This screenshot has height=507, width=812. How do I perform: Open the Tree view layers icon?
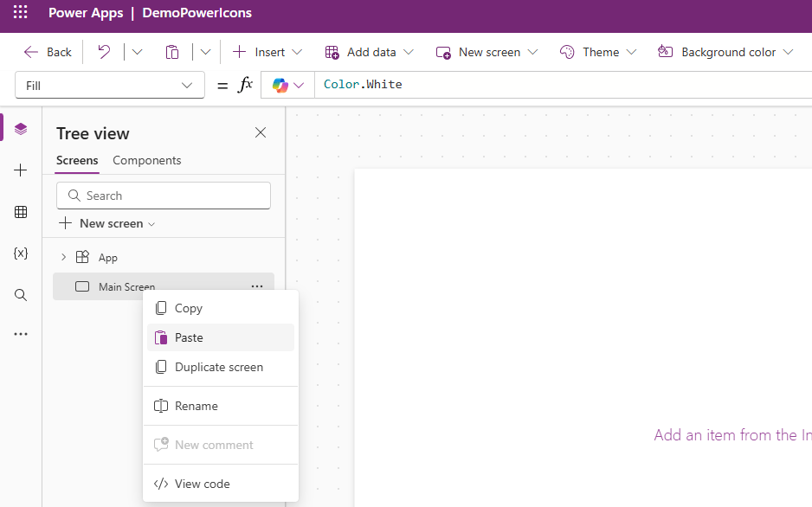tap(21, 129)
